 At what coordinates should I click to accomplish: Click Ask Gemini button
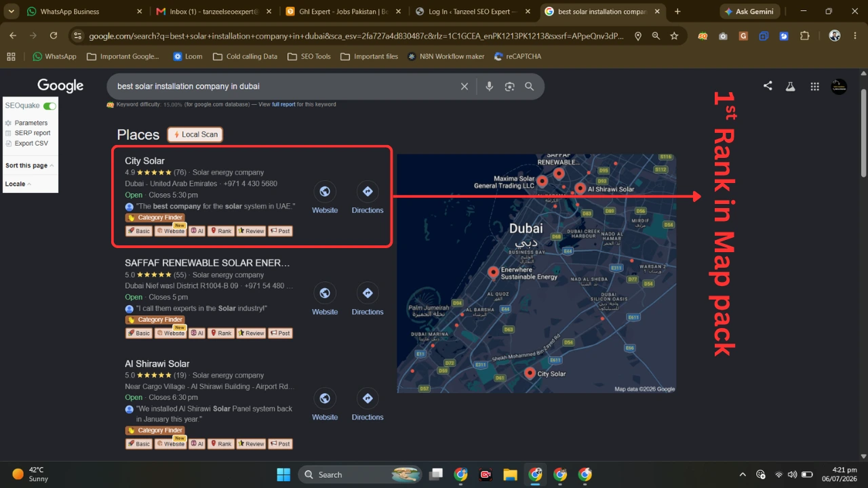[749, 12]
